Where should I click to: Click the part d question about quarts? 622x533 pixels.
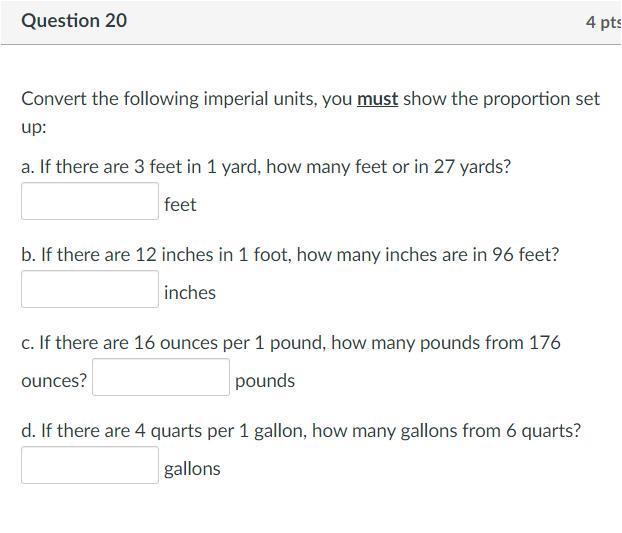300,431
